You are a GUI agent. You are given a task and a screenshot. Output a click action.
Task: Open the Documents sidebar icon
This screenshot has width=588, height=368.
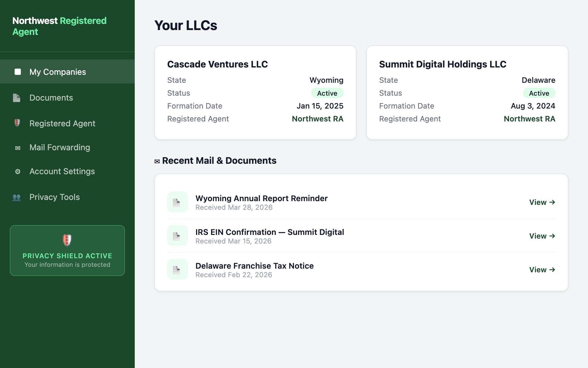click(x=17, y=98)
